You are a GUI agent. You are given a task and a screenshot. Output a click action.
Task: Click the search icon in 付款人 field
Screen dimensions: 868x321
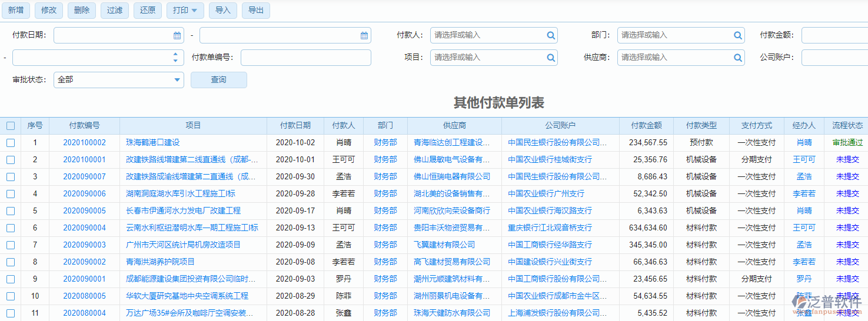(x=551, y=35)
